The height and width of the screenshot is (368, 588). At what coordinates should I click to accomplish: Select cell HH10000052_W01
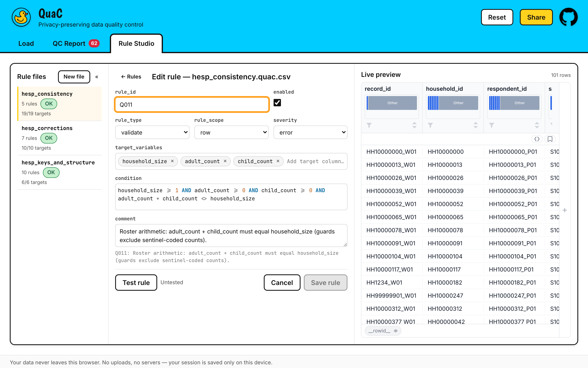click(x=391, y=204)
